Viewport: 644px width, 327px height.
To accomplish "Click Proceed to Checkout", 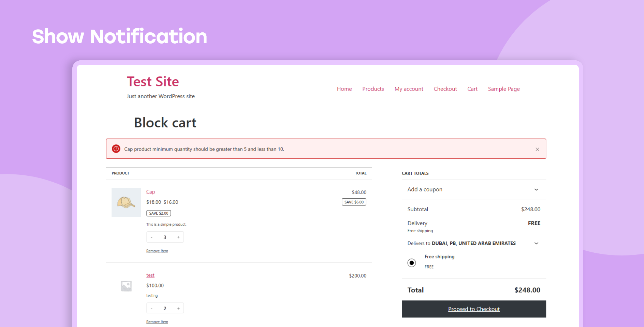I will 473,309.
